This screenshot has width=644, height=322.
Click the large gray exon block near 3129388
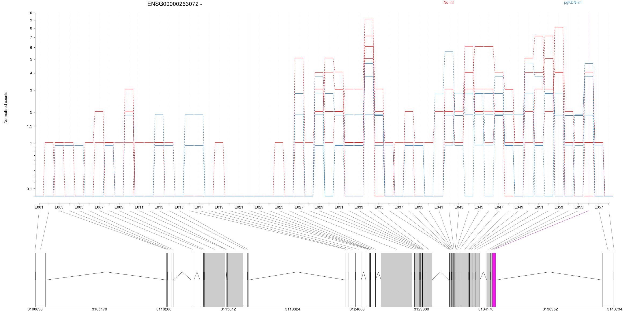point(396,280)
